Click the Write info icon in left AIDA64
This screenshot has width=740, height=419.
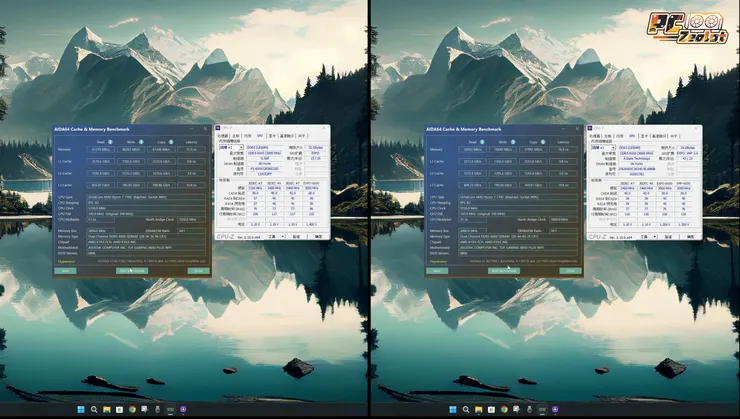141,142
